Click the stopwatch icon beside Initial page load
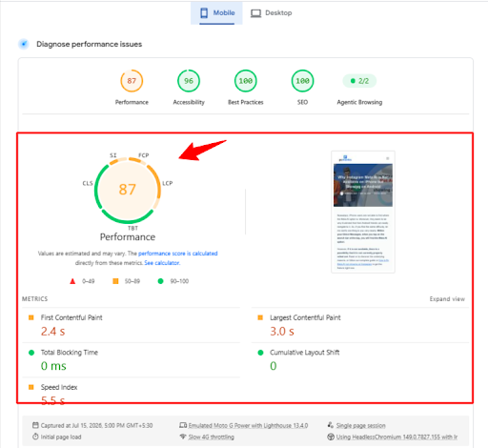Image resolution: width=488 pixels, height=448 pixels. click(x=35, y=437)
